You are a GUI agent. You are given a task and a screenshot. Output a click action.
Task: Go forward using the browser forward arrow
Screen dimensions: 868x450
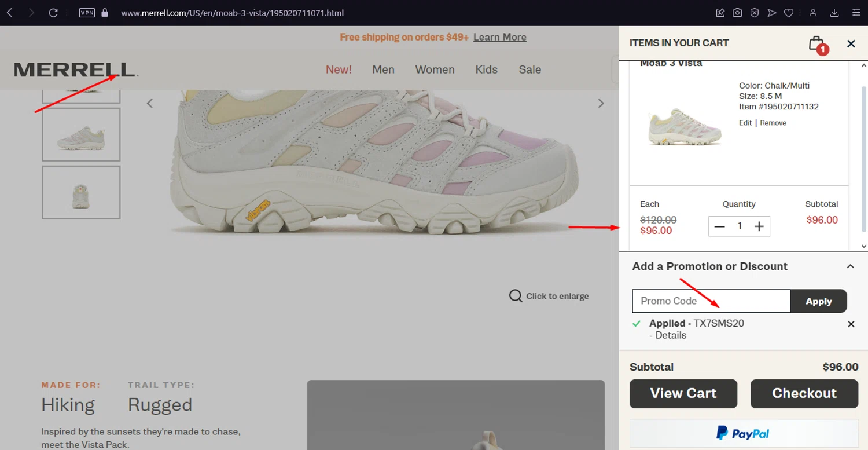click(x=31, y=13)
